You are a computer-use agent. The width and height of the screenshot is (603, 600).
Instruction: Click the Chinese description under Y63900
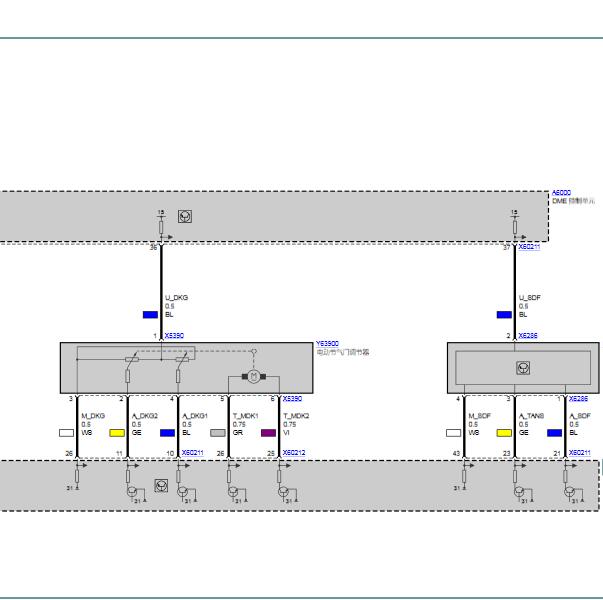(343, 352)
